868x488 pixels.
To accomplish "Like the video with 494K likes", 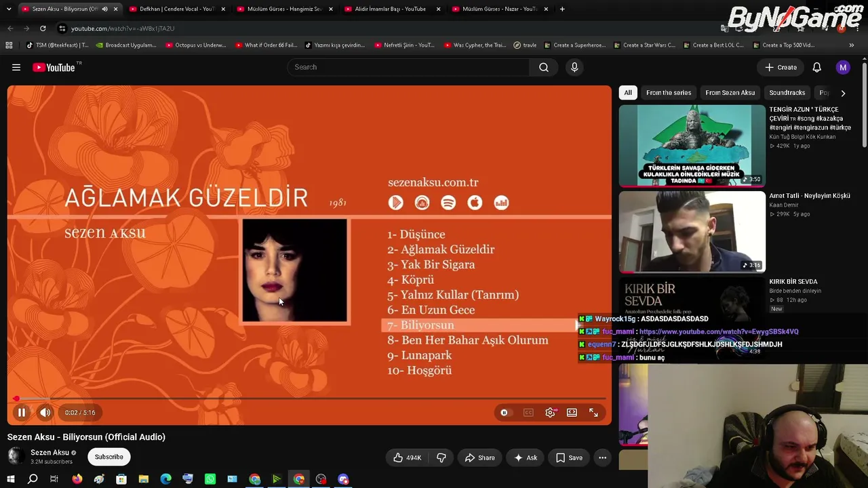I will coord(407,457).
